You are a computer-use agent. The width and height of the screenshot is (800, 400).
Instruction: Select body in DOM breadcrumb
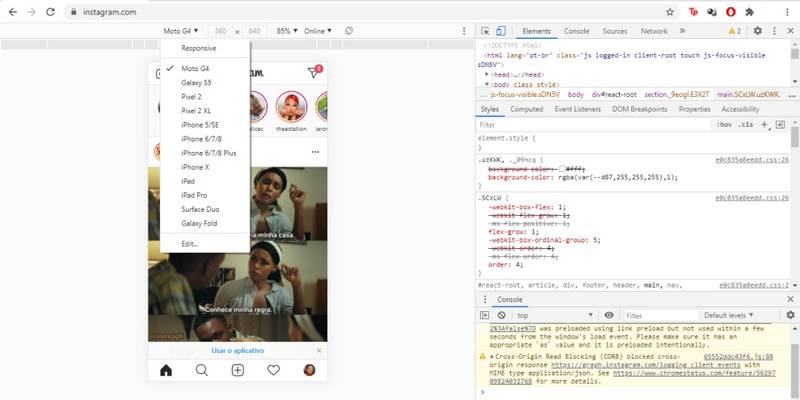click(576, 95)
